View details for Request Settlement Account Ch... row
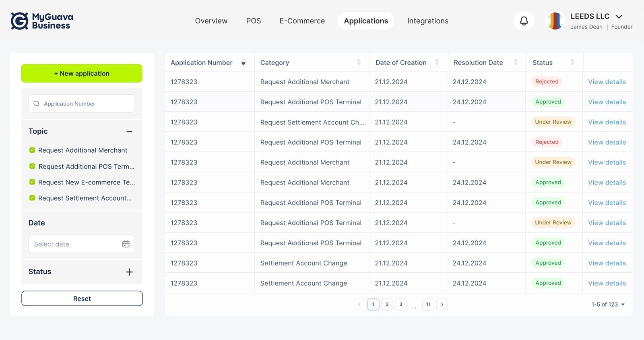 coord(607,122)
